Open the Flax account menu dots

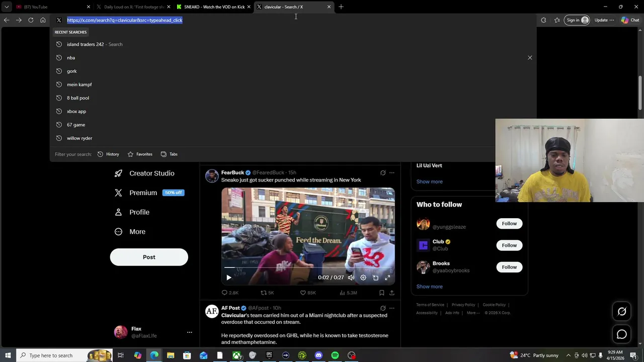[190, 332]
